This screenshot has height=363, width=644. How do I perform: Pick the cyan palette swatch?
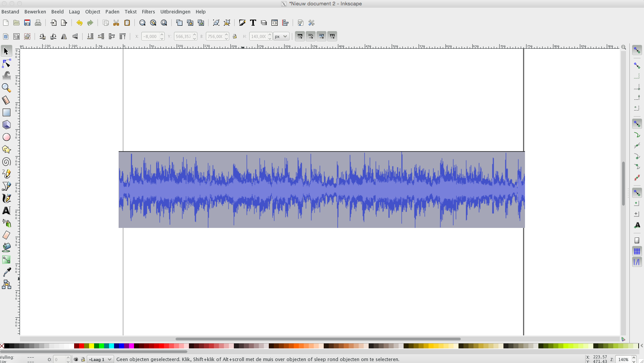[x=111, y=346]
